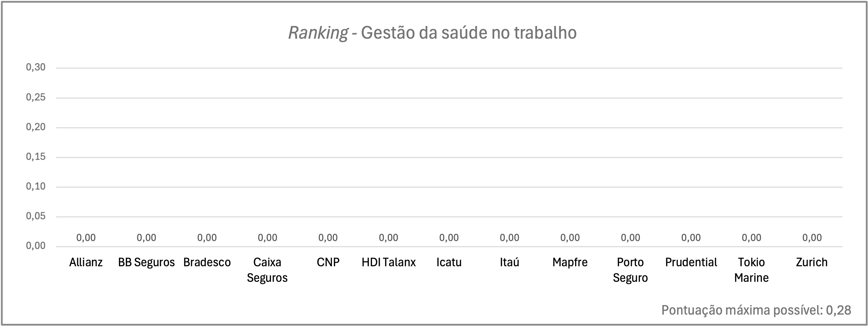Click the Bradesco category label
This screenshot has width=868, height=326.
pyautogui.click(x=207, y=262)
